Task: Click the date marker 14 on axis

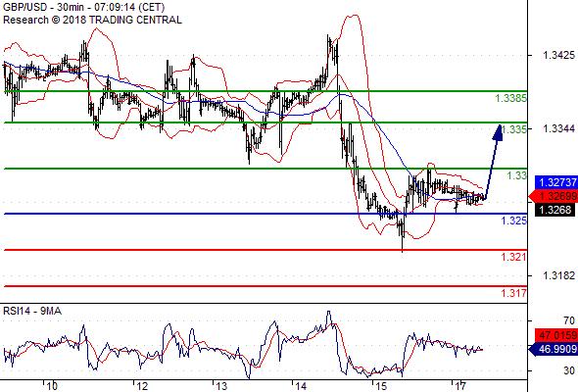Action: coord(301,386)
